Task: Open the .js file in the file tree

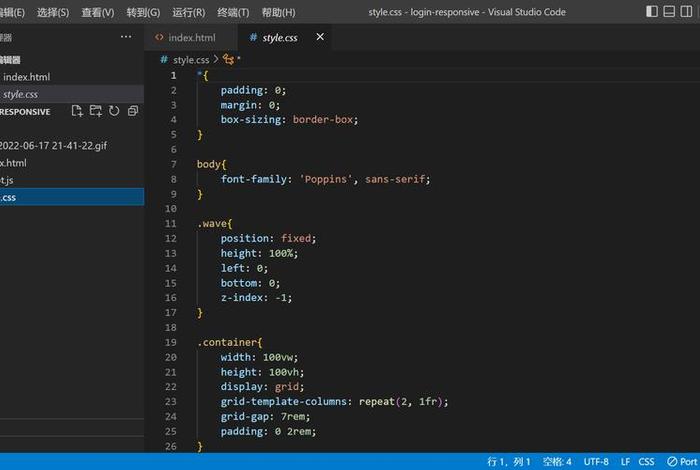Action: 71,180
